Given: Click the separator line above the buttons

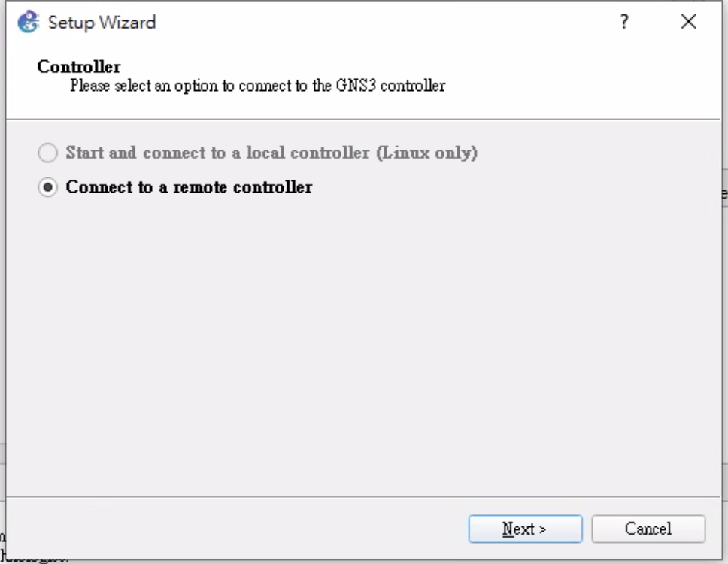Looking at the screenshot, I should (361, 497).
